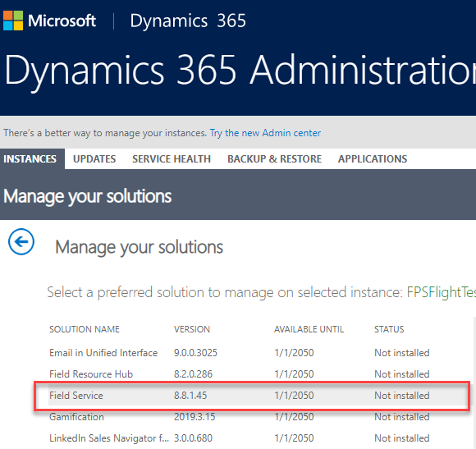476x449 pixels.
Task: Click the Available Until column header
Action: [309, 329]
